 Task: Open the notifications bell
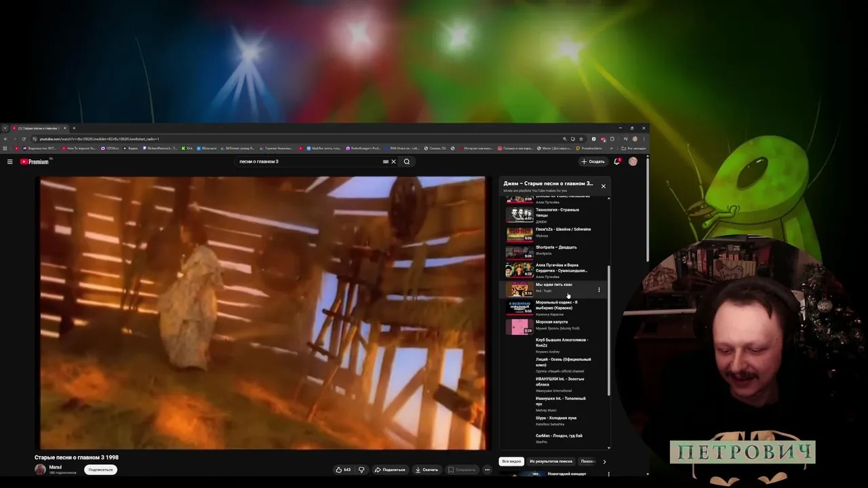[x=617, y=161]
